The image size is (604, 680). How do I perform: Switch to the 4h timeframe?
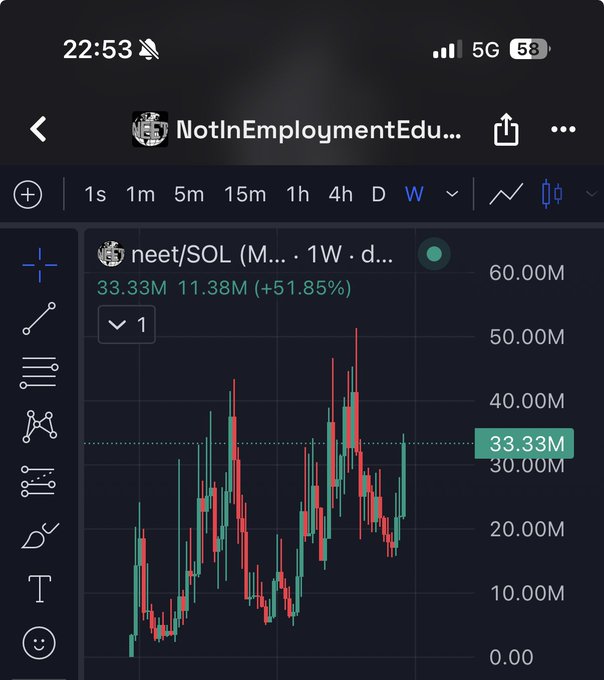click(340, 194)
